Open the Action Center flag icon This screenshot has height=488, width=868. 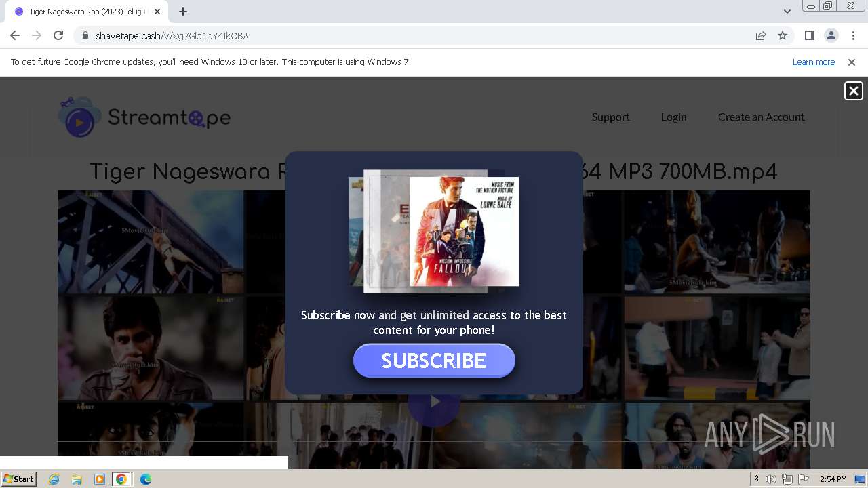coord(804,479)
